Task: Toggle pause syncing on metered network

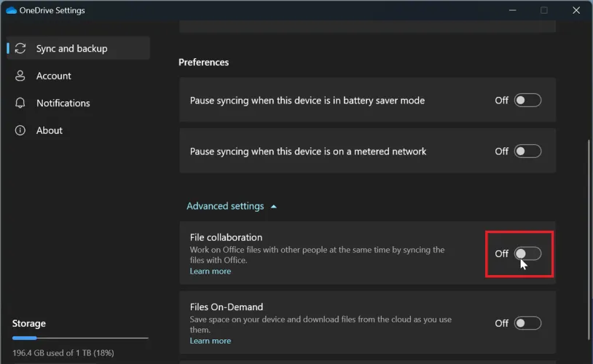Action: click(x=527, y=151)
